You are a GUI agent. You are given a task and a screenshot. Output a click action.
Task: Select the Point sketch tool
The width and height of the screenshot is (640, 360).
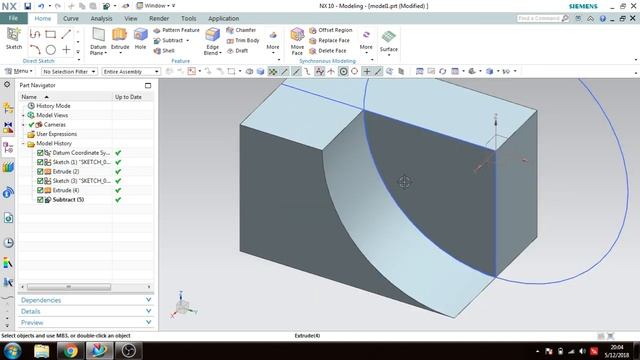click(66, 50)
